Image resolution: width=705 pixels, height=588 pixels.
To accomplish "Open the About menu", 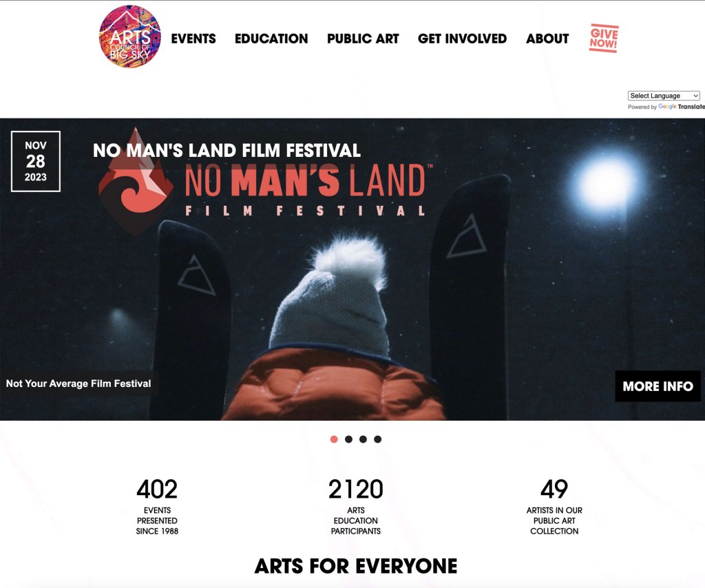I will tap(547, 39).
